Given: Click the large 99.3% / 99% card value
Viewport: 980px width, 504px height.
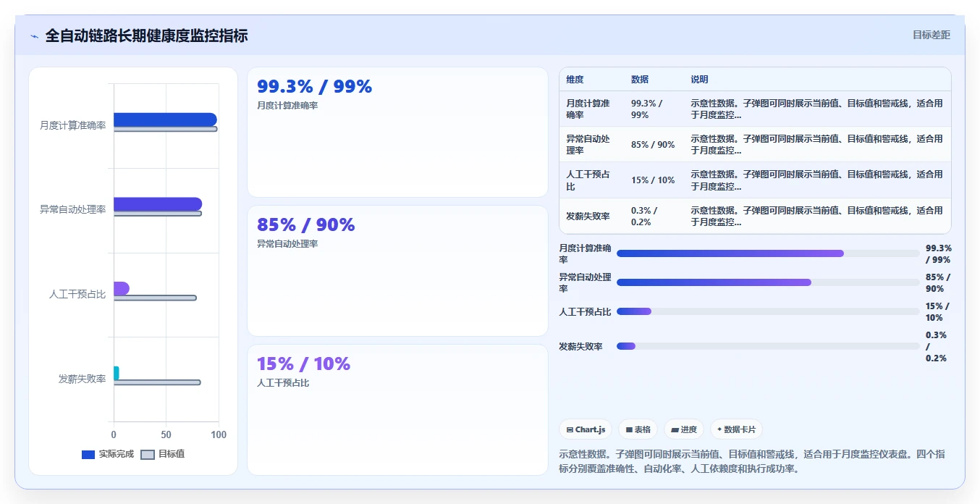Looking at the screenshot, I should pyautogui.click(x=314, y=87).
